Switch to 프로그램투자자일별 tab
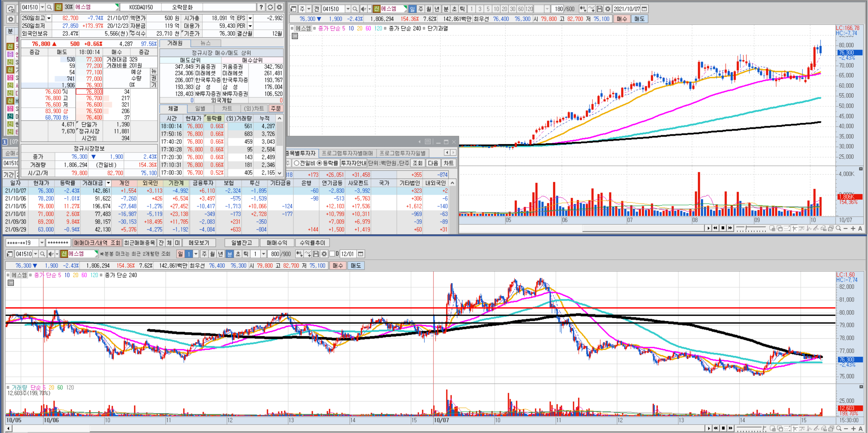This screenshot has width=868, height=433. [402, 153]
